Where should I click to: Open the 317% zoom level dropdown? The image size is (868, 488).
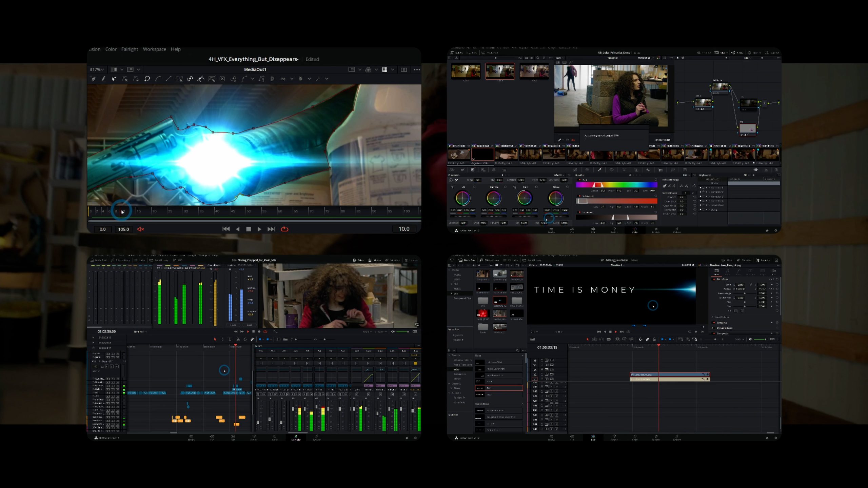click(97, 69)
